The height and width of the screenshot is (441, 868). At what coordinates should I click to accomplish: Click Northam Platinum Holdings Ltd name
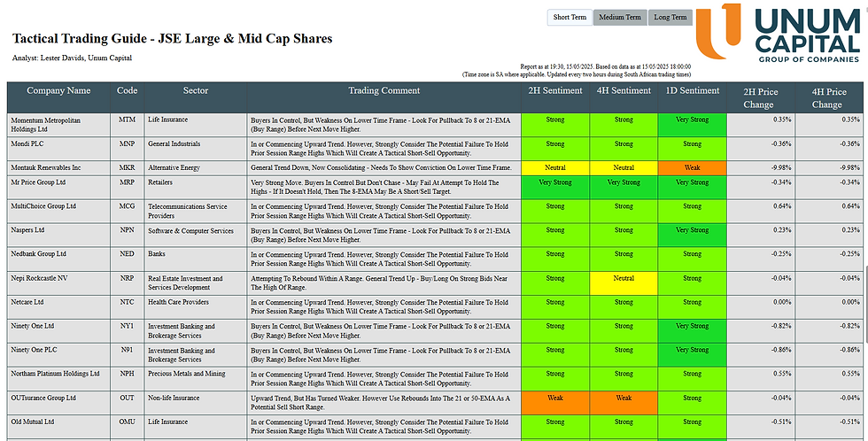tap(55, 374)
